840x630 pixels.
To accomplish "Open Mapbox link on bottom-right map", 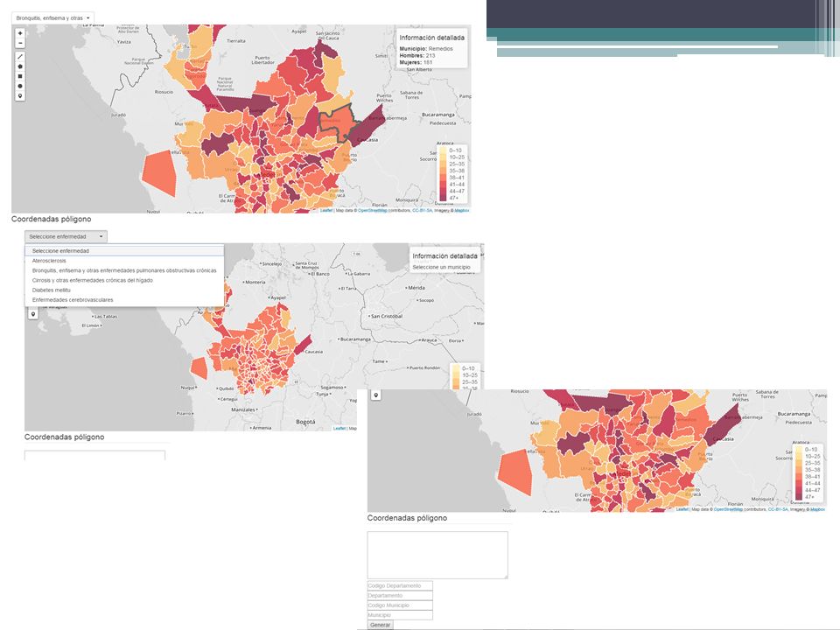I will click(817, 509).
